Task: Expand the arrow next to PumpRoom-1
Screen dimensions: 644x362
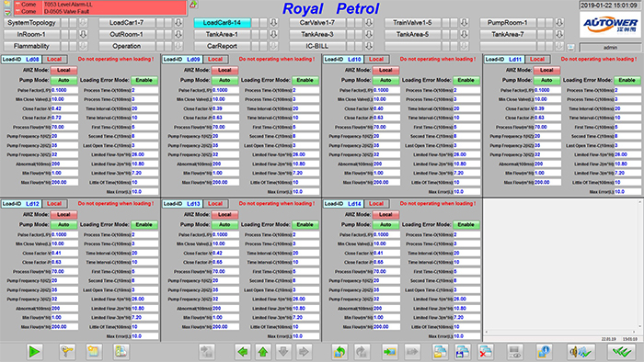Action: (559, 23)
